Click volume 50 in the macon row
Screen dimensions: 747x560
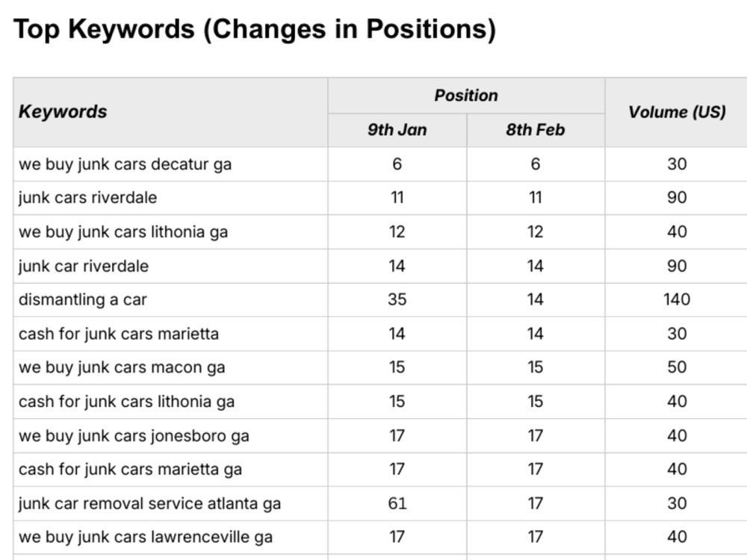click(677, 367)
